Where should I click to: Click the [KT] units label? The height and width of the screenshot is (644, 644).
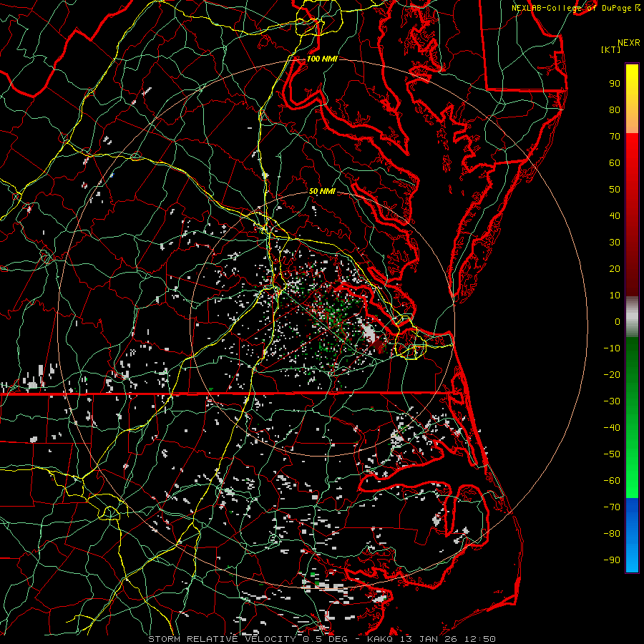coord(611,49)
